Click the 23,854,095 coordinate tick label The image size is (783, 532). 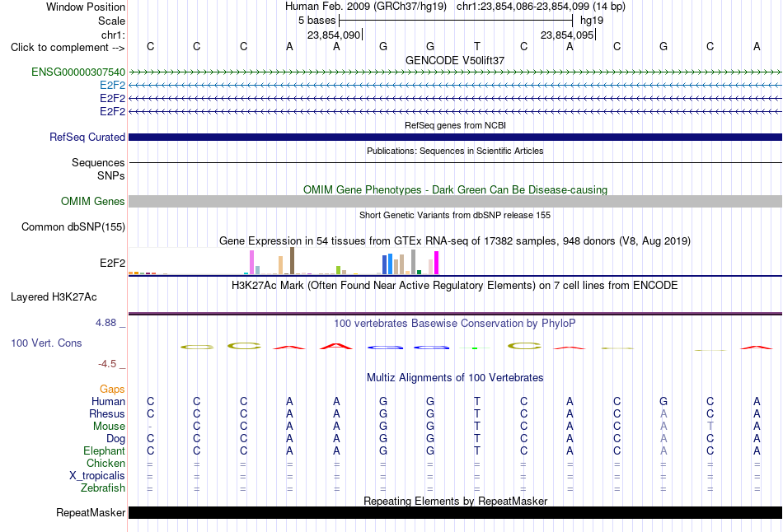pos(567,35)
